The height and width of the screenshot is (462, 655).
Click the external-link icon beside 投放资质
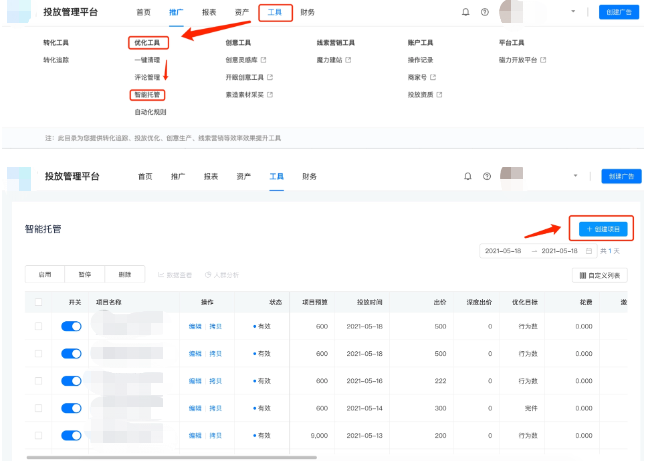pyautogui.click(x=439, y=95)
